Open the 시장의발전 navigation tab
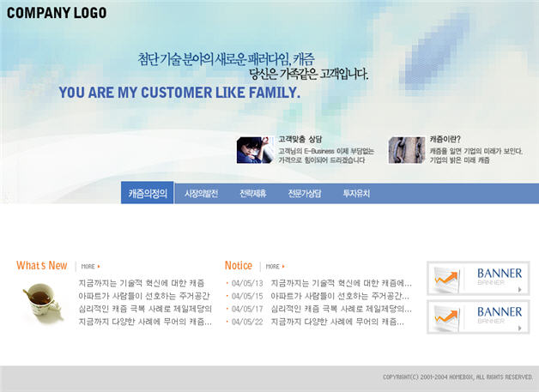This screenshot has width=539, height=392. point(202,194)
